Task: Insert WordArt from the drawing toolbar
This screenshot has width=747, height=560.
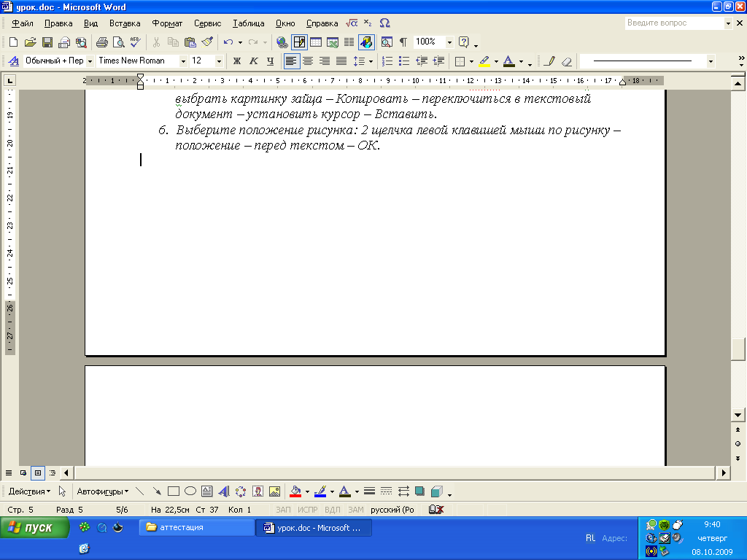Action: (x=224, y=491)
